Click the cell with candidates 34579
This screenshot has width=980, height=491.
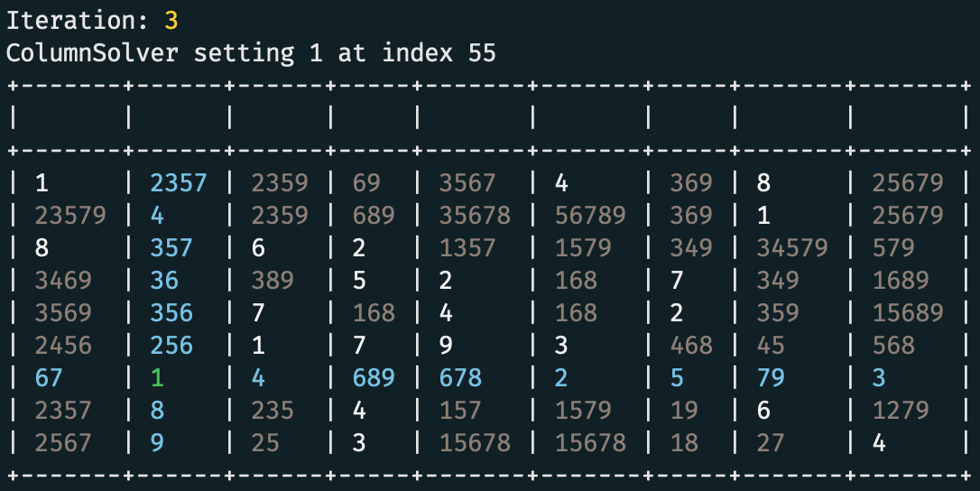click(x=792, y=247)
